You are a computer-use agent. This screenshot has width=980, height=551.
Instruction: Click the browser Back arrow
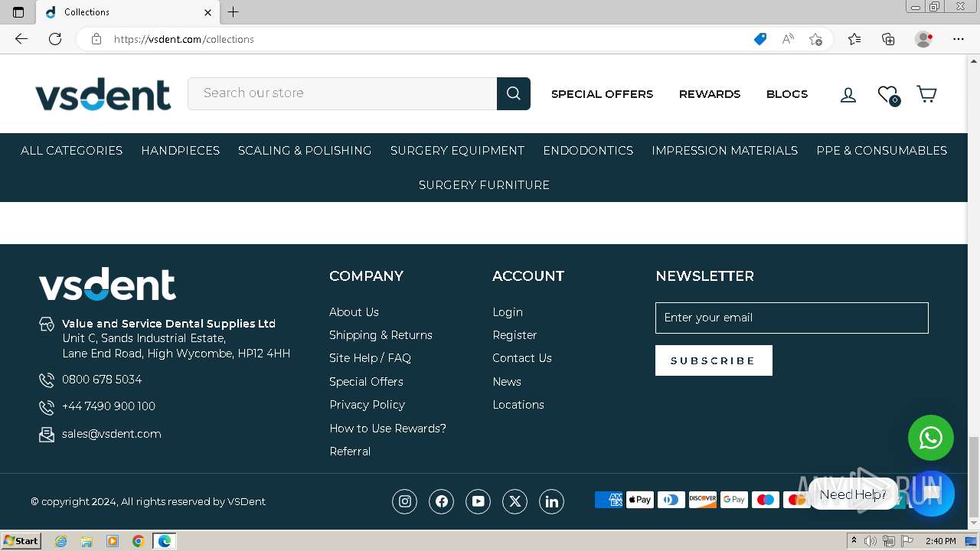tap(21, 39)
